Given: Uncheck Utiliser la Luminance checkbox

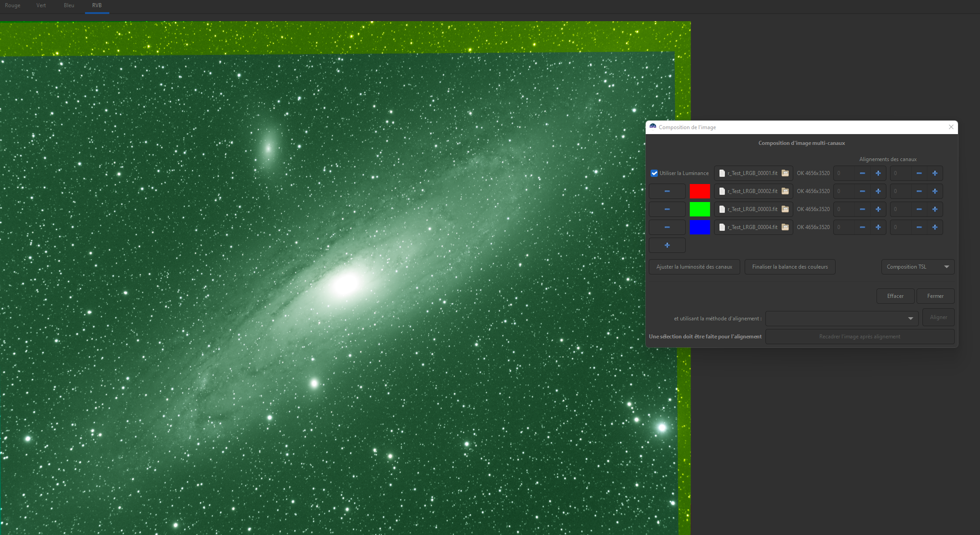Looking at the screenshot, I should point(654,173).
